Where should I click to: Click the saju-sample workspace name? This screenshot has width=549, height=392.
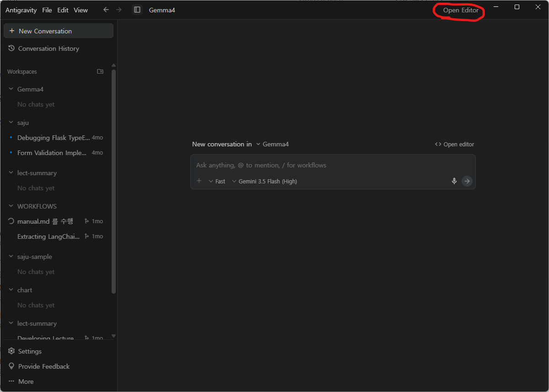click(35, 257)
